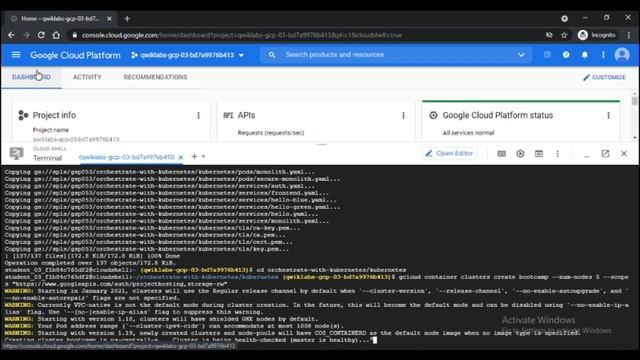
Task: Switch to the Recommendations tab
Action: (x=156, y=77)
